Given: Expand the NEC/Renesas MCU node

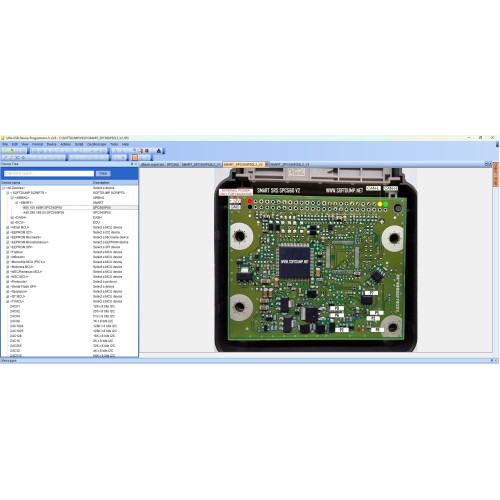Looking at the screenshot, I should pyautogui.click(x=8, y=272).
